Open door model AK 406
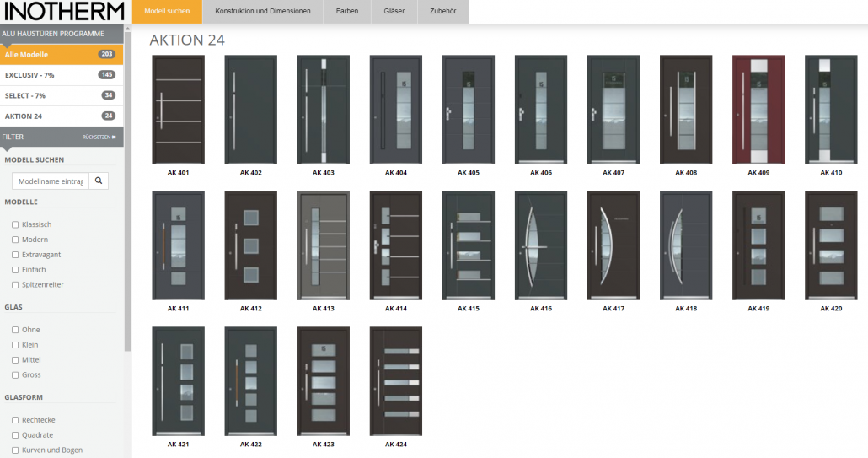This screenshot has height=458, width=868. point(541,110)
